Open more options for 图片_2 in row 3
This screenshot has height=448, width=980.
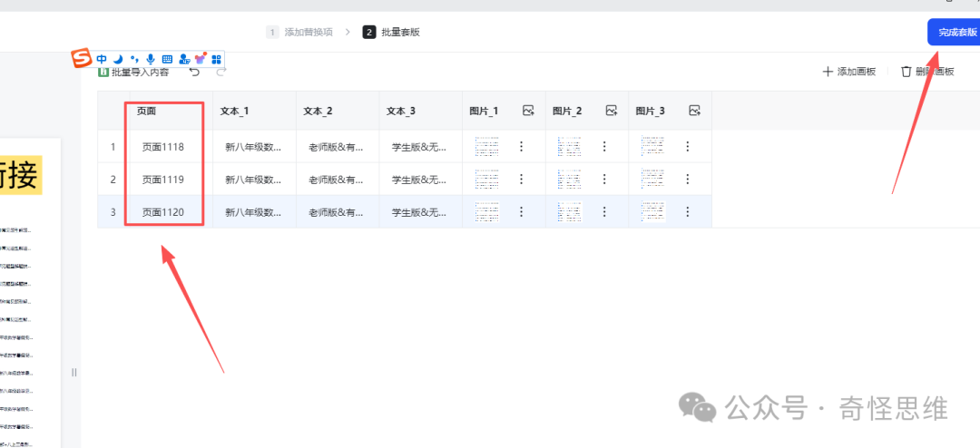604,211
